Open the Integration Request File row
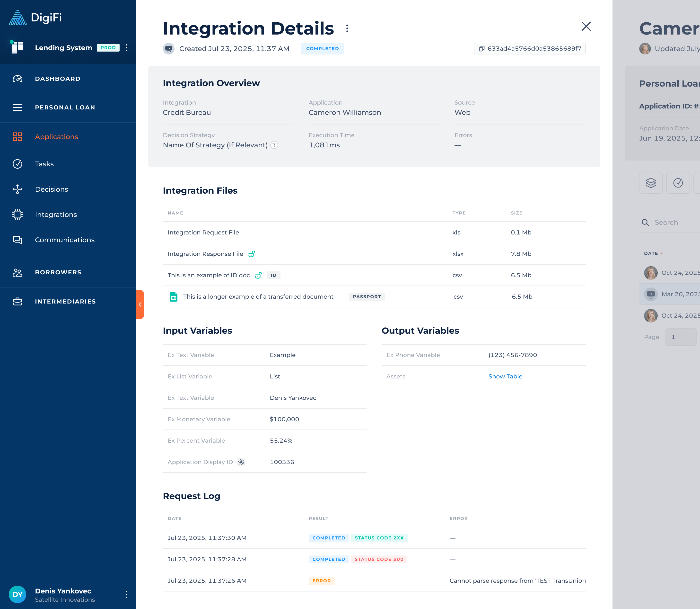The width and height of the screenshot is (700, 609). click(203, 233)
